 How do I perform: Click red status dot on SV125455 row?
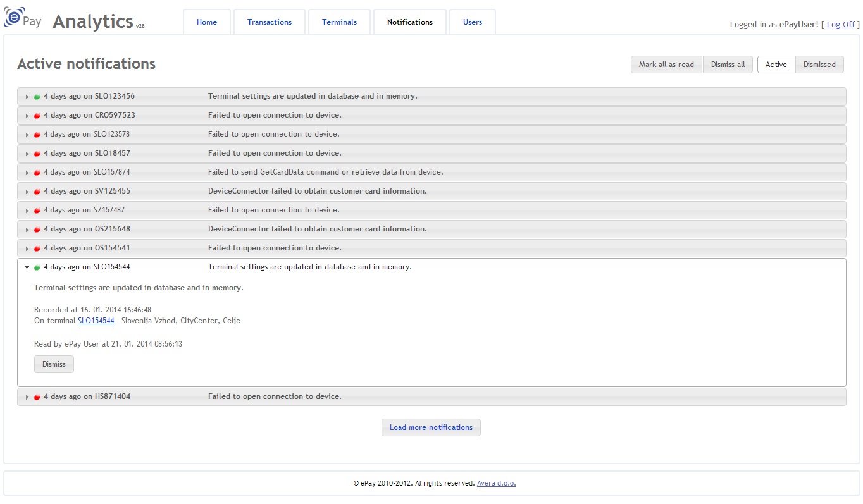[37, 192]
